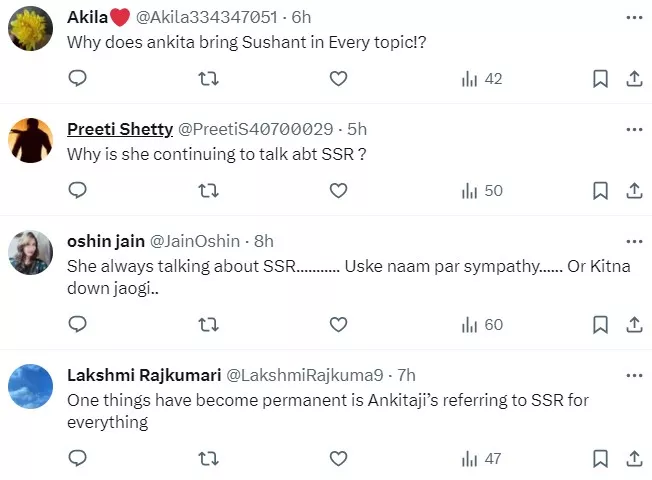652x480 pixels.
Task: Open Lakshmi Rajkumari's sky avatar
Action: (x=30, y=387)
